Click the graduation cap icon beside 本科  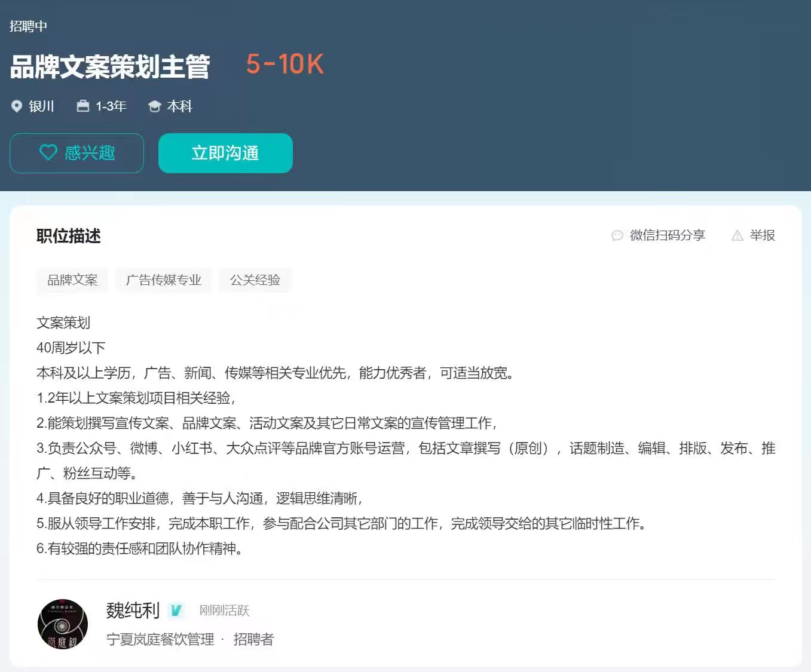point(155,106)
